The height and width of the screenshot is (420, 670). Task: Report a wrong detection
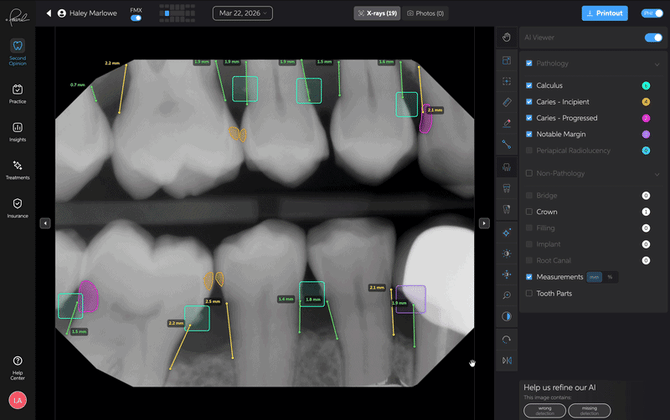pos(546,410)
